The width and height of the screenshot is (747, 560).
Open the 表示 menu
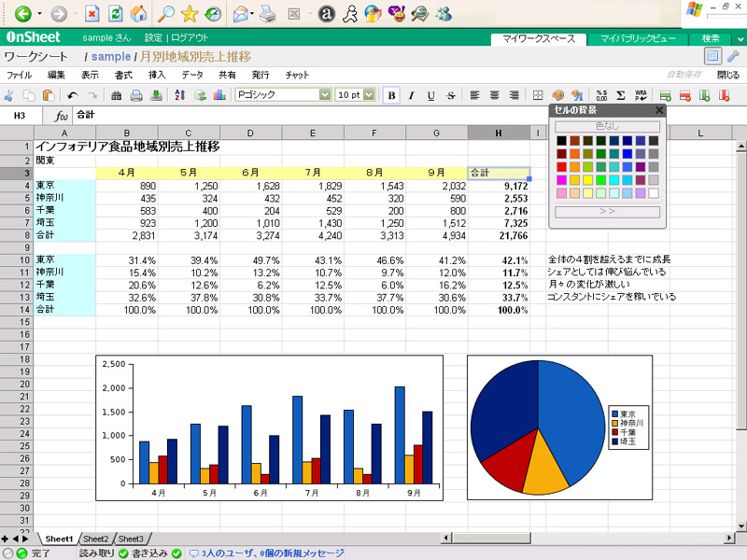pos(90,76)
